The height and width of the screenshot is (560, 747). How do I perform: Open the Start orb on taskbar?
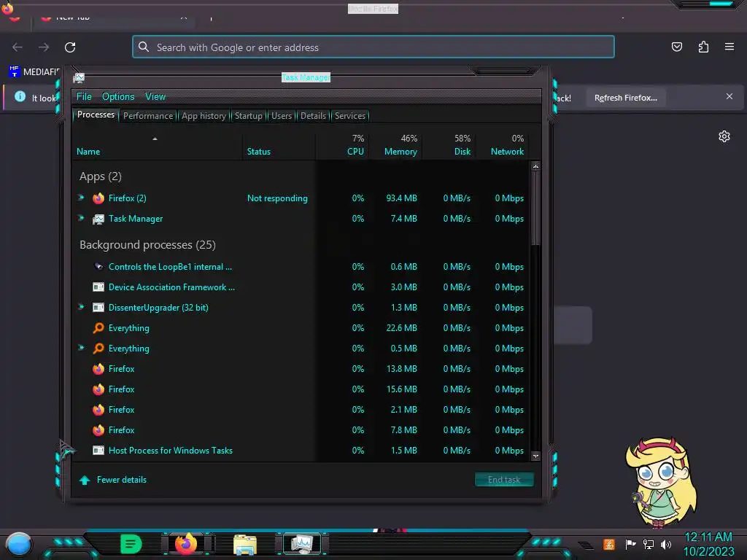click(x=18, y=545)
